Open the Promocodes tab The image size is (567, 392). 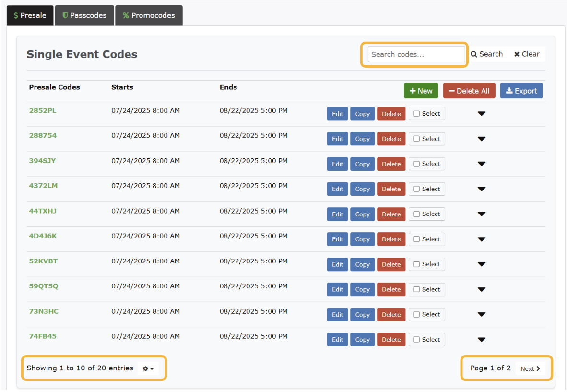(149, 15)
